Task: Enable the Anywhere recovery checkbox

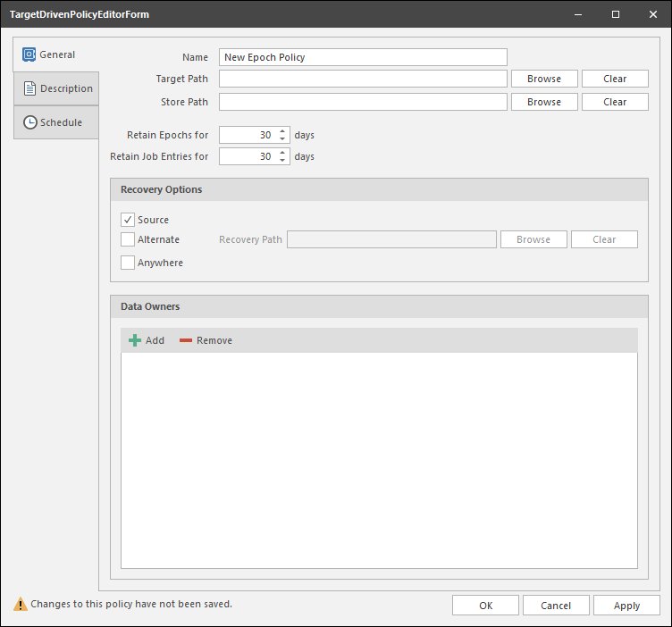Action: tap(128, 263)
